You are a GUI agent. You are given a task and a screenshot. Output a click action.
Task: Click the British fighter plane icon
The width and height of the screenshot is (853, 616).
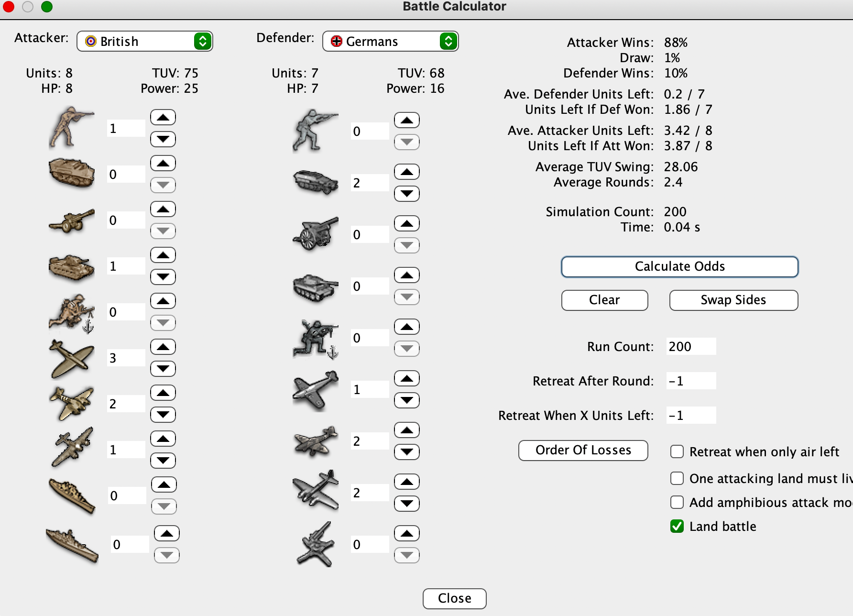click(x=72, y=359)
